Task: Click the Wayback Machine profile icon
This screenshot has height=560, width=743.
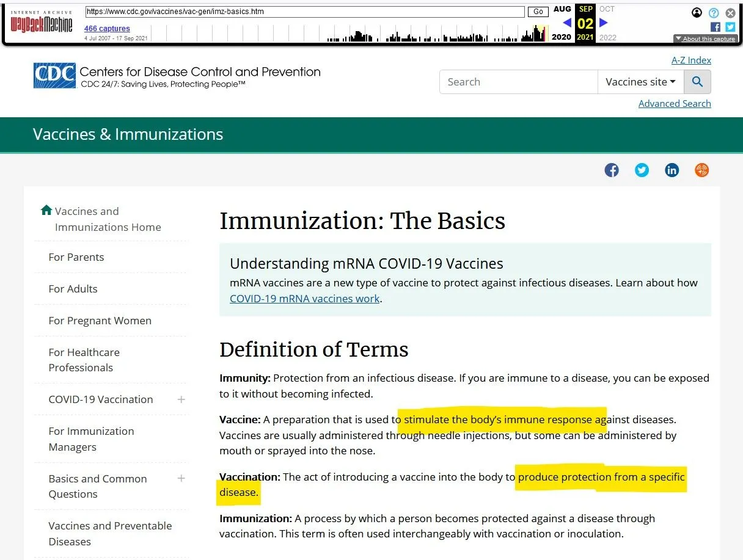Action: pyautogui.click(x=697, y=13)
